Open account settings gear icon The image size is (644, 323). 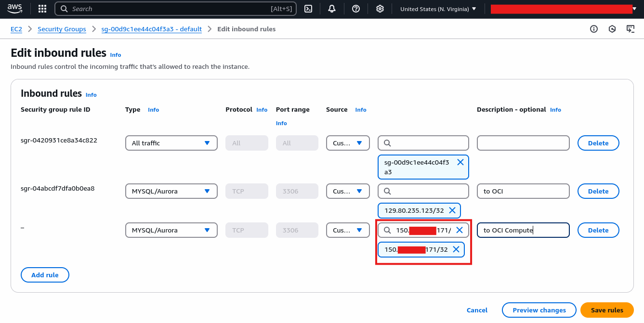[x=380, y=8]
